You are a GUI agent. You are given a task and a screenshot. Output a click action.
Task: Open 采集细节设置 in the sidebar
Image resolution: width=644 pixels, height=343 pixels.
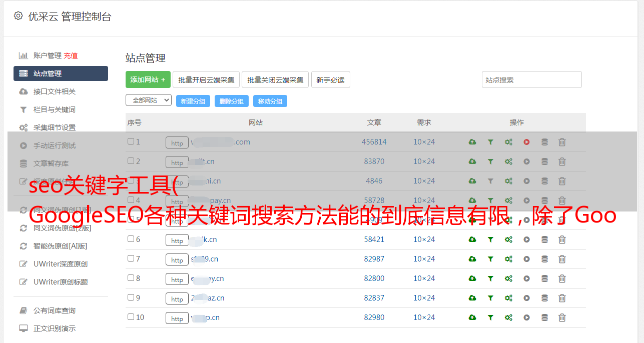[55, 127]
